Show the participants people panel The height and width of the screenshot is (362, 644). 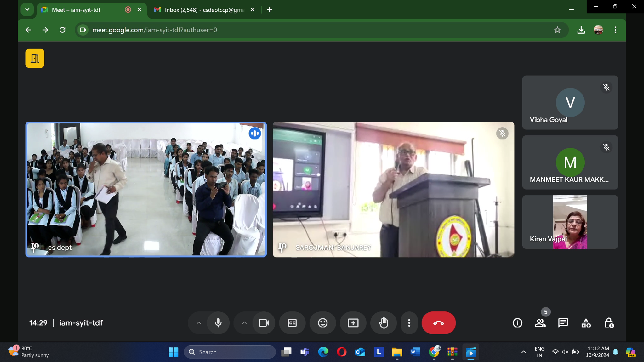click(x=540, y=323)
